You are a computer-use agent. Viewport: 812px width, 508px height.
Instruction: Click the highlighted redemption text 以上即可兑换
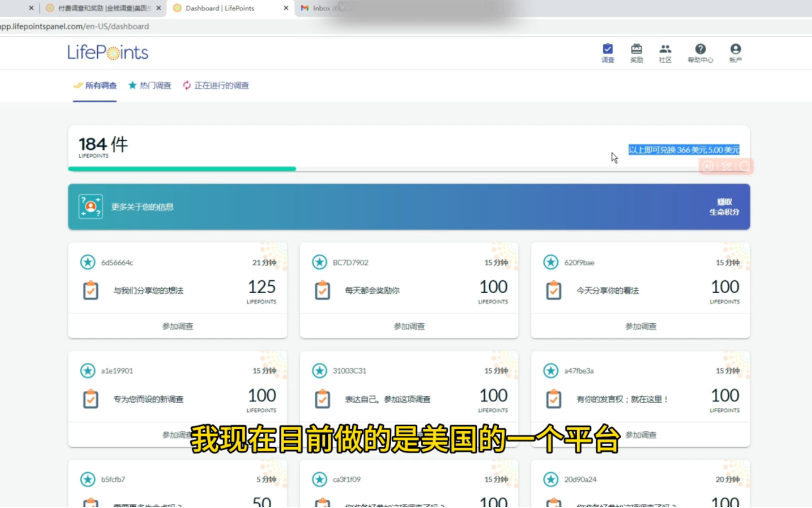click(684, 150)
